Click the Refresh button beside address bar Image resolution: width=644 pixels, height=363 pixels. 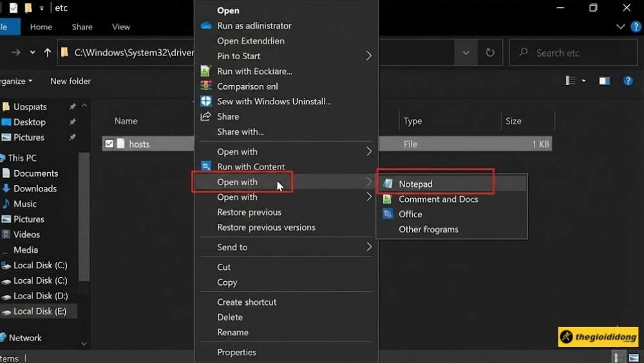pyautogui.click(x=490, y=53)
